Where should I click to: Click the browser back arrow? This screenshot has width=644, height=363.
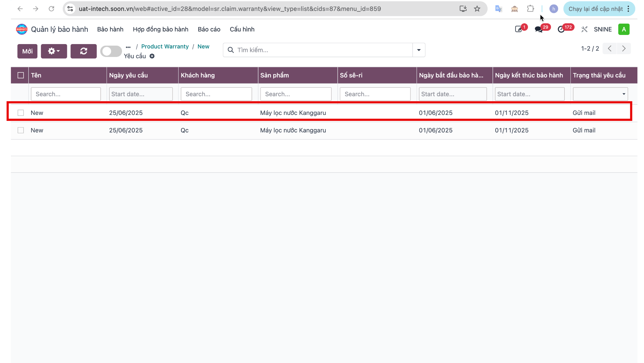click(20, 9)
